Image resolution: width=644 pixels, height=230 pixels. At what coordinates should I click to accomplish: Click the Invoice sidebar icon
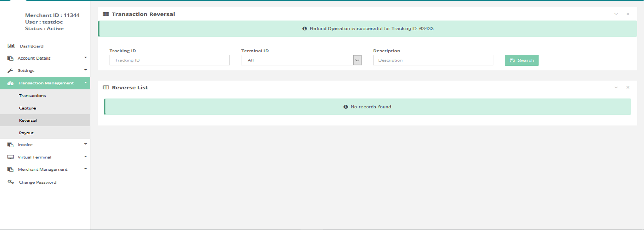(10, 145)
